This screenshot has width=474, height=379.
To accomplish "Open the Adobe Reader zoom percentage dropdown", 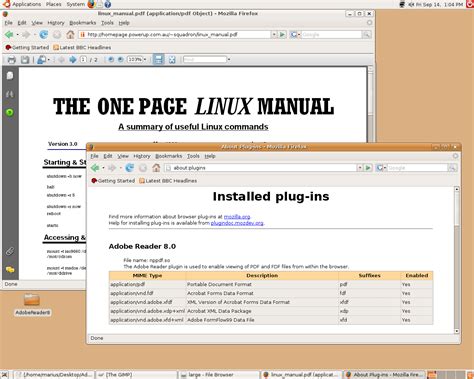I will coord(145,60).
